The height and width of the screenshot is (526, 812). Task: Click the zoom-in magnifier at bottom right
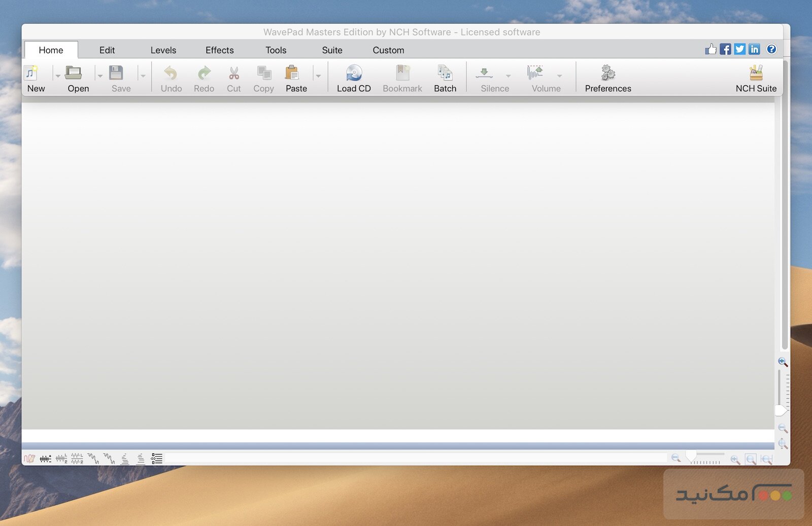[734, 459]
